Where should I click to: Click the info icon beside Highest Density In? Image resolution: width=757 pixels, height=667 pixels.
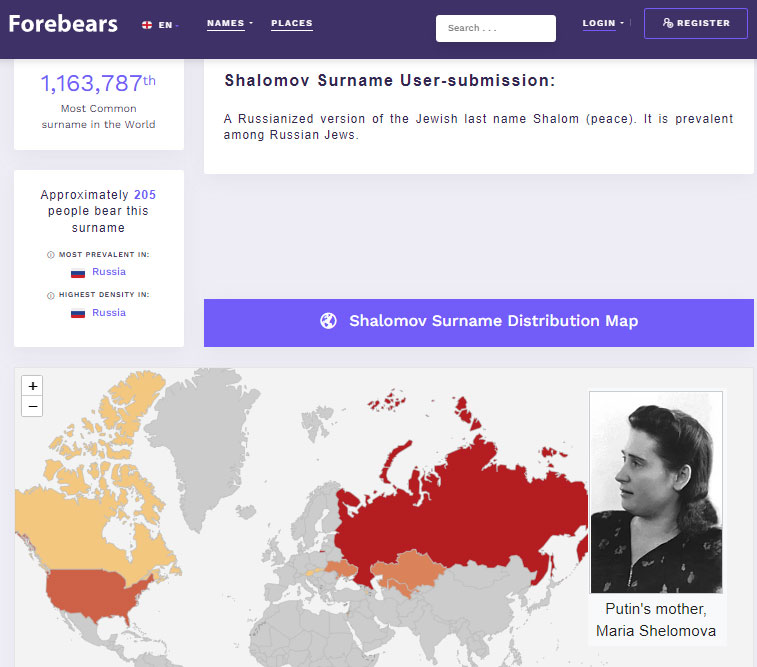(51, 295)
